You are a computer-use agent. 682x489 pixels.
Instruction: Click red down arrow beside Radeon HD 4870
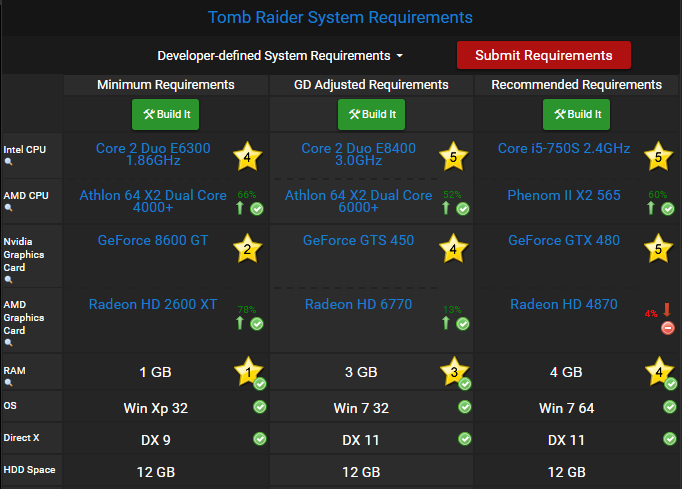[667, 310]
